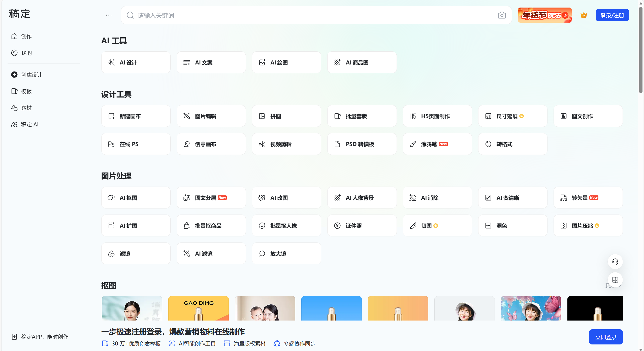Click the VIP crown icon
Viewport: 644px width, 351px height.
[x=584, y=15]
